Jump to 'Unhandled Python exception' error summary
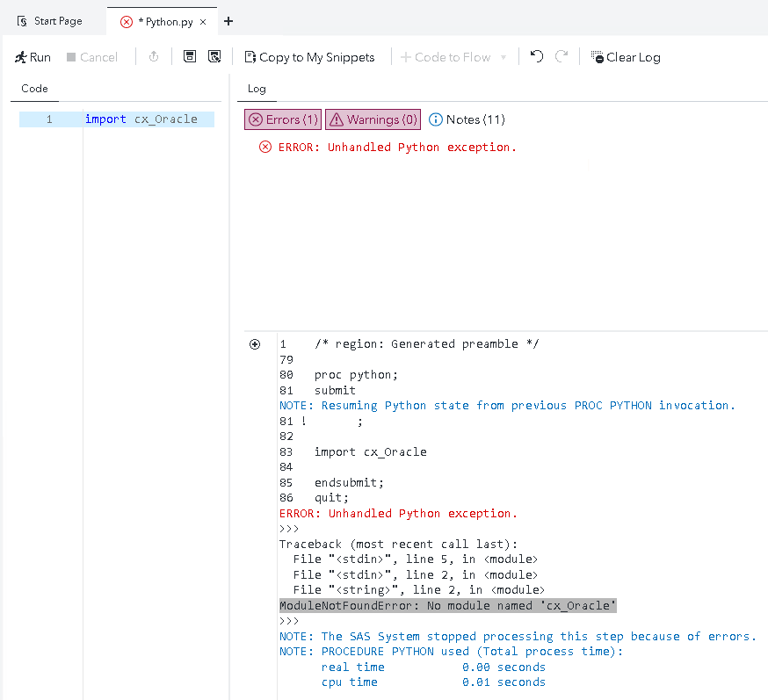The image size is (768, 700). [387, 148]
